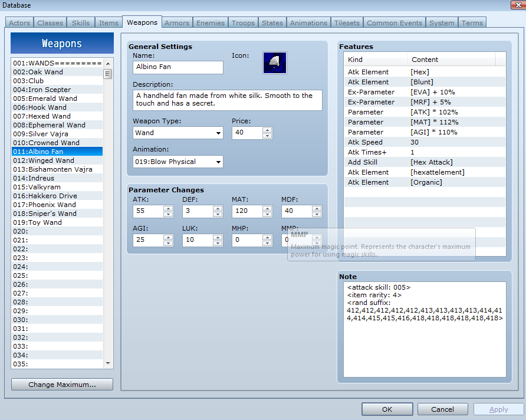Open the weapon icon picker
Viewport: 526px width, 420px height.
click(x=274, y=63)
